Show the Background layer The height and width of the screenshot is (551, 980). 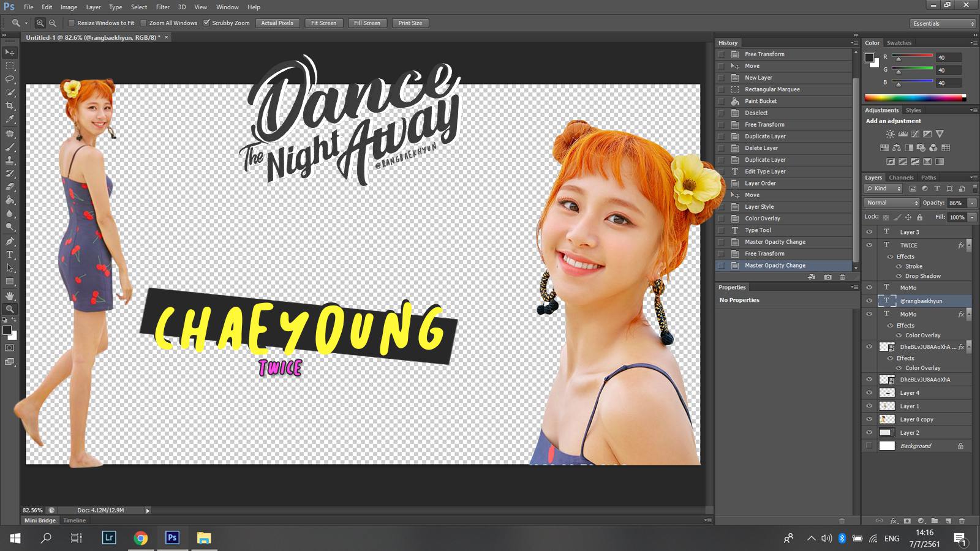click(869, 446)
